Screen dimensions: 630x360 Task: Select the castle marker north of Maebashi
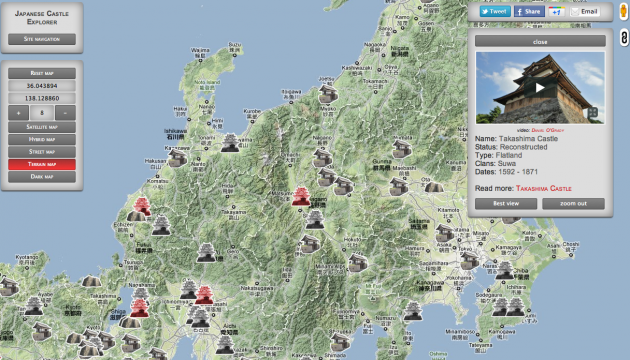402,149
